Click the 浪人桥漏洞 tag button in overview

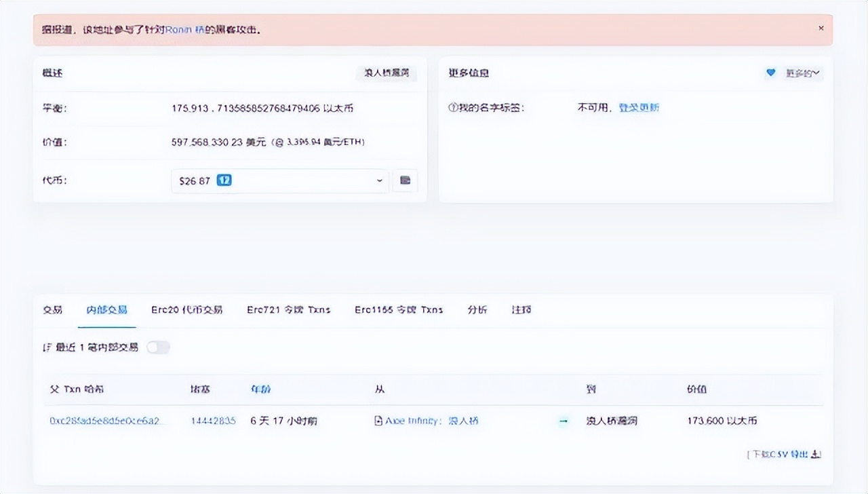tap(387, 73)
